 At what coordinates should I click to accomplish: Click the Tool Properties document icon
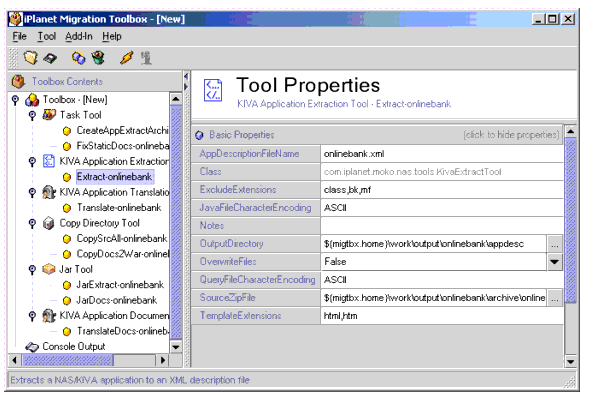tap(213, 90)
